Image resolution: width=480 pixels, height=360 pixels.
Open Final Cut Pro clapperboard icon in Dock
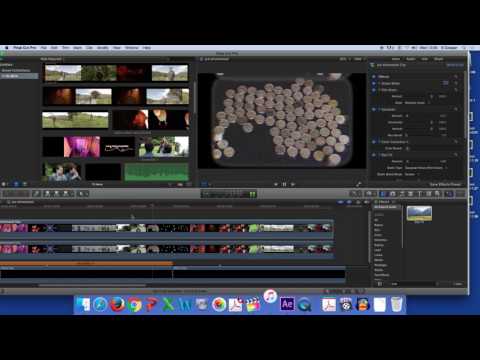(x=253, y=305)
